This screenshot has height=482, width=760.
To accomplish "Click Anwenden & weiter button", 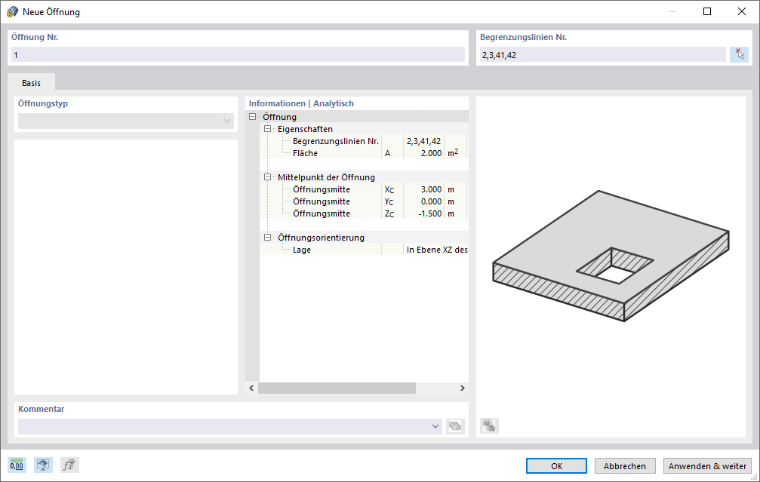I will 707,466.
